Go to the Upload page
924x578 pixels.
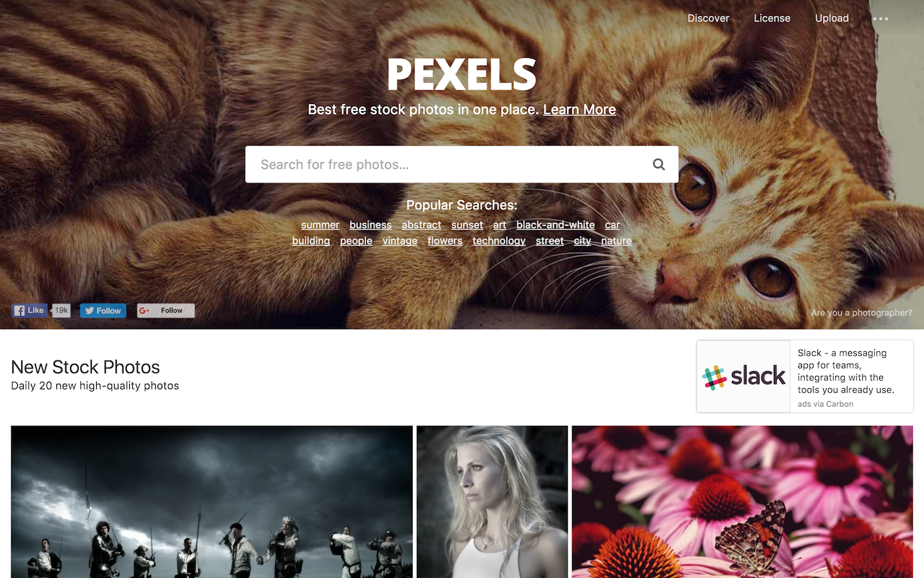click(832, 18)
